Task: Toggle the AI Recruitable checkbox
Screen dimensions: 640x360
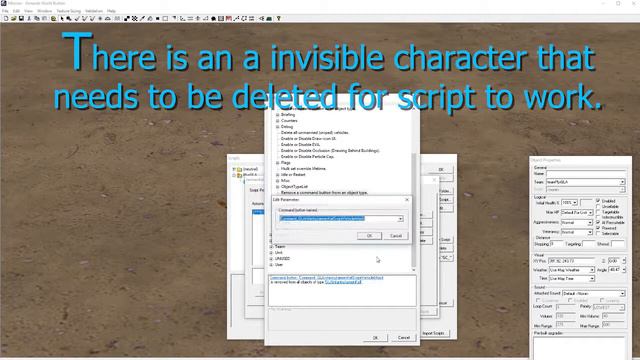Action: [598, 222]
